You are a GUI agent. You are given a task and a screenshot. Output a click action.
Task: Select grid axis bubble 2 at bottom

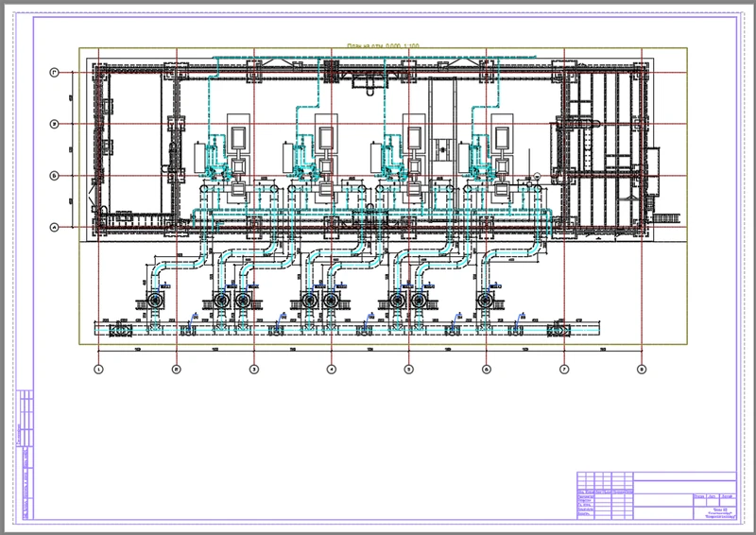coord(176,369)
